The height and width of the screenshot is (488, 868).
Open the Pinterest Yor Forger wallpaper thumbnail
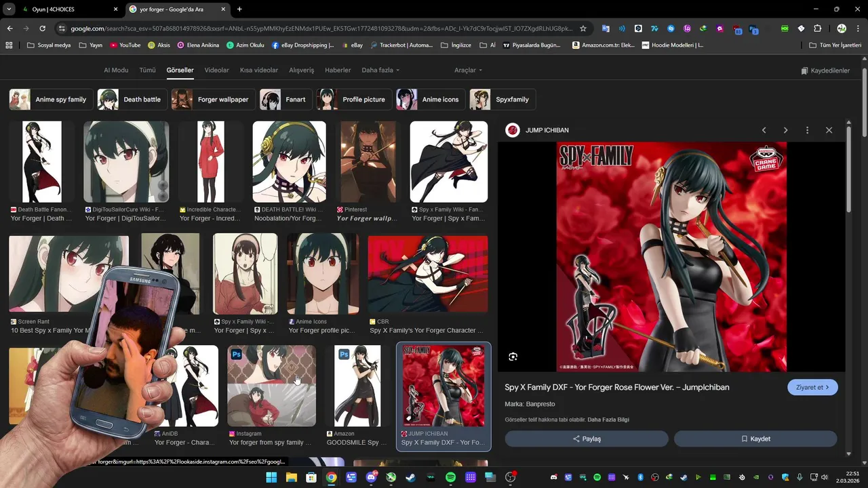coord(368,161)
